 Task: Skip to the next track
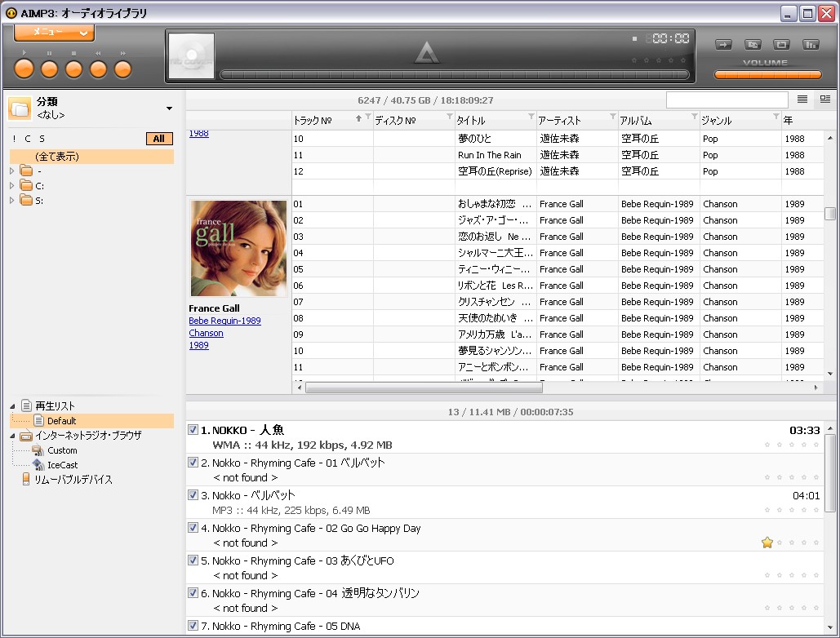tap(123, 69)
